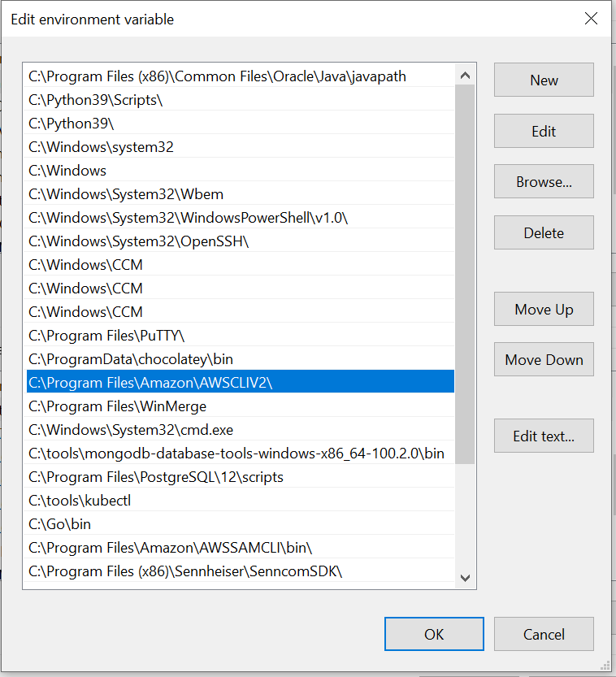Open the Edit text dialog
The width and height of the screenshot is (616, 677).
pos(543,436)
